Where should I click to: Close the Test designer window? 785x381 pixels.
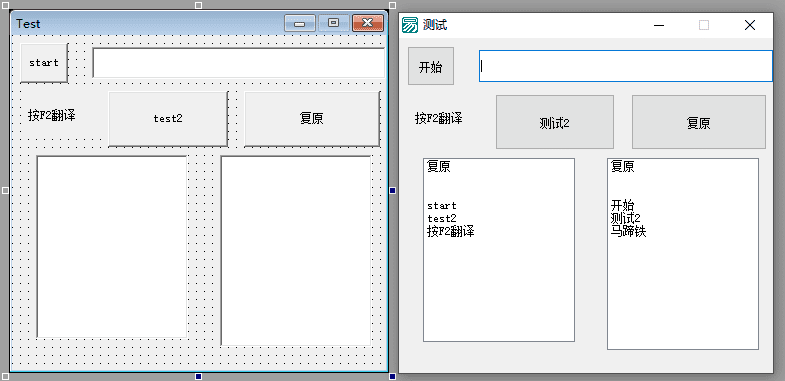point(368,23)
